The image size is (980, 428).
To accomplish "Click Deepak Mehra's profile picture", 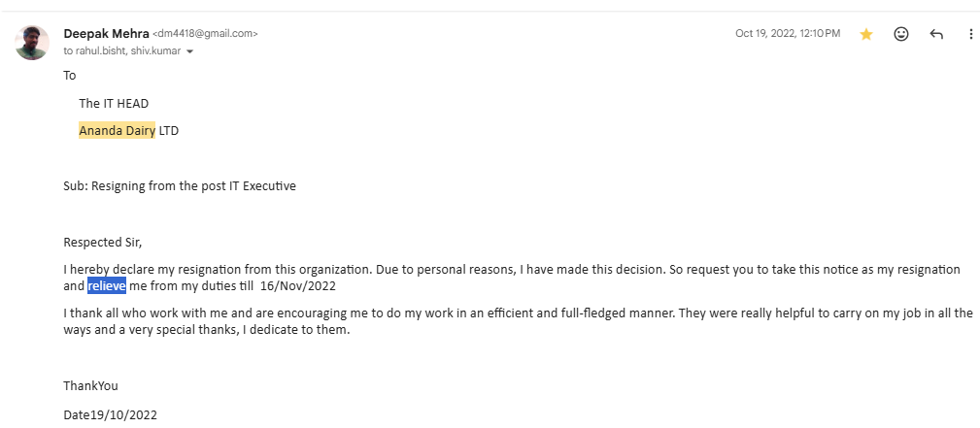I will coord(31,42).
